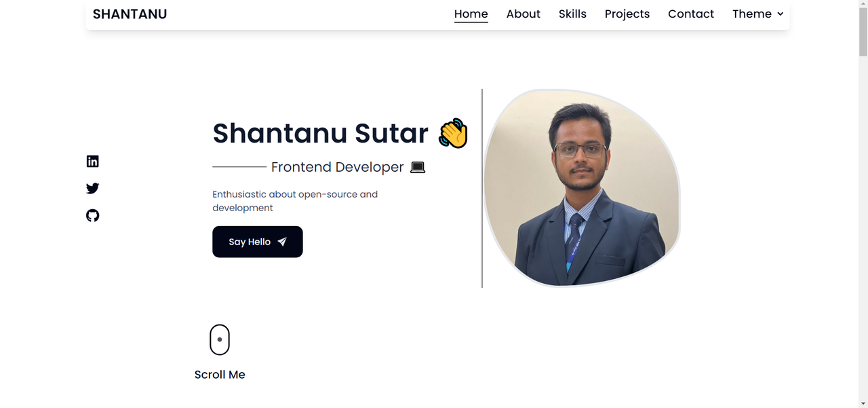Click the mouse scroll icon
The height and width of the screenshot is (408, 868).
pos(220,339)
